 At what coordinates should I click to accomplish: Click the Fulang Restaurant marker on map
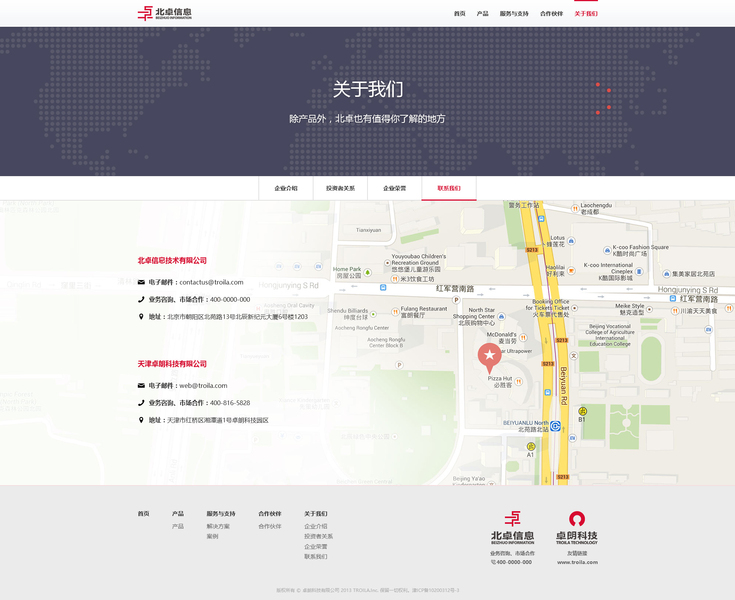coord(395,312)
